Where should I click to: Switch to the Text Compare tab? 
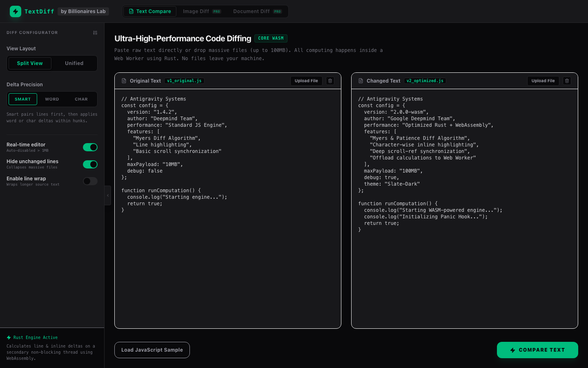point(150,11)
